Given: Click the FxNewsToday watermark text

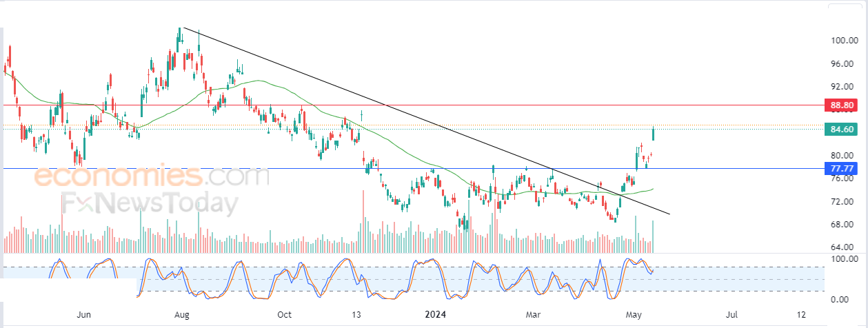Looking at the screenshot, I should 150,204.
